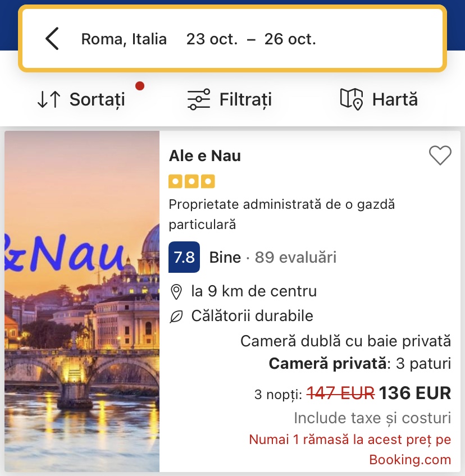Edit the Roma, Italia destination
Image resolution: width=465 pixels, height=476 pixels.
click(x=124, y=39)
